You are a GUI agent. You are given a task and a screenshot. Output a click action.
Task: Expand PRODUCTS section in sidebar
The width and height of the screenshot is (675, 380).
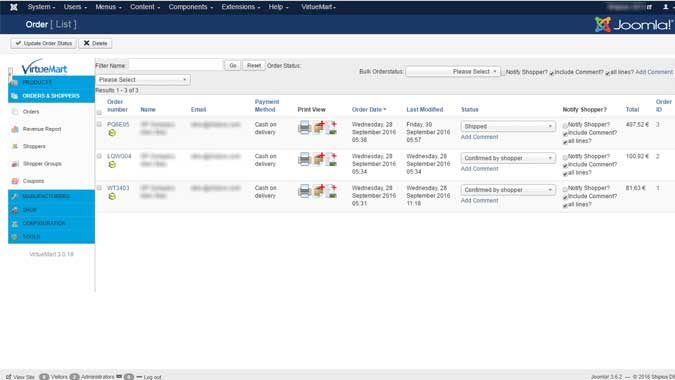pos(51,82)
